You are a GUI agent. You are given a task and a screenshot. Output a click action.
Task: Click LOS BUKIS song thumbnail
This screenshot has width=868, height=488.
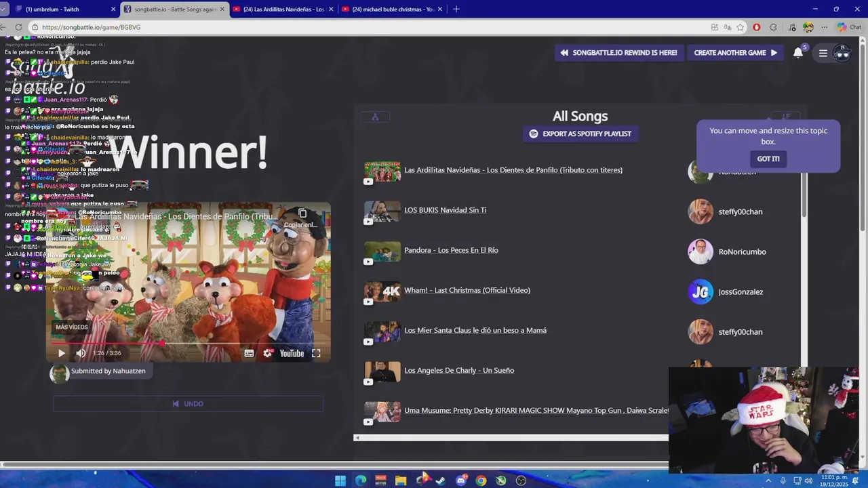click(382, 213)
